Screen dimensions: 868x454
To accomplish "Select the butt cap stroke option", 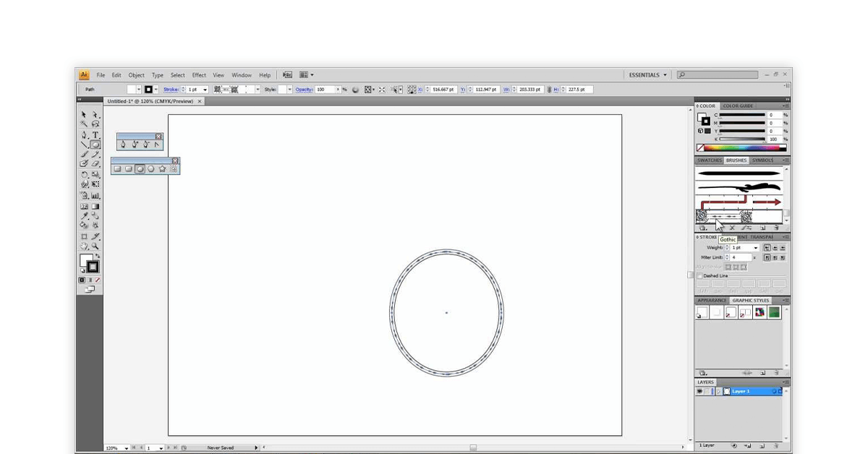I will (x=767, y=248).
